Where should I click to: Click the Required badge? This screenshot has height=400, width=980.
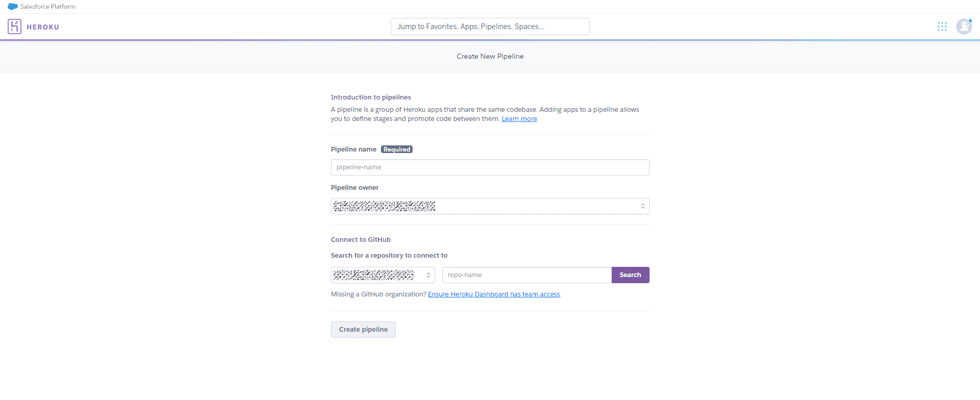[397, 149]
